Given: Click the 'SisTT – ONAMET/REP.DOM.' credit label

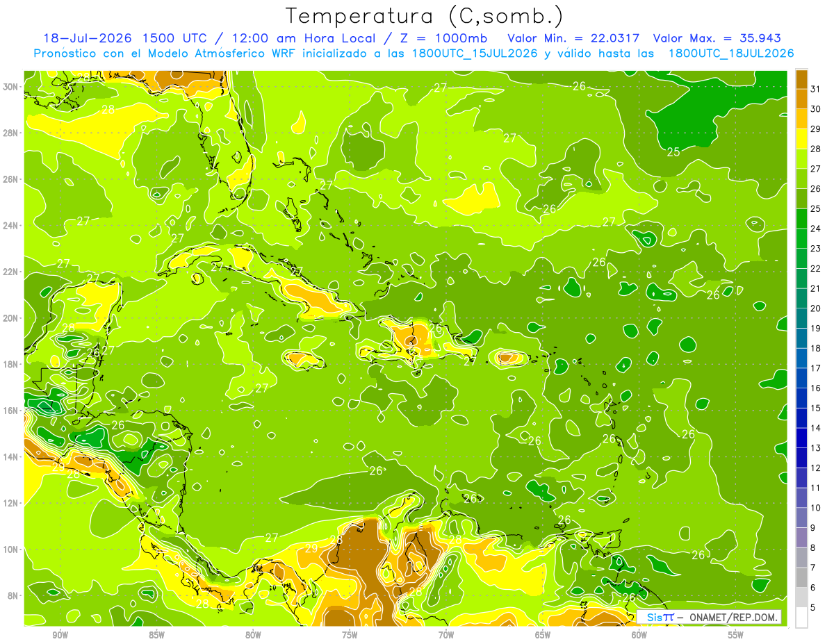Looking at the screenshot, I should (x=708, y=617).
